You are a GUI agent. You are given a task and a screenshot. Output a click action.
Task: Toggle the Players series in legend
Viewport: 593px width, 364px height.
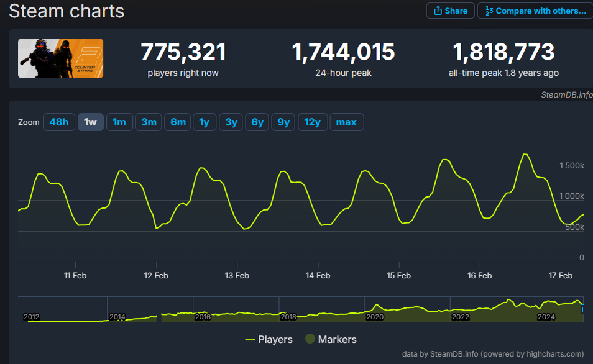[x=269, y=339]
